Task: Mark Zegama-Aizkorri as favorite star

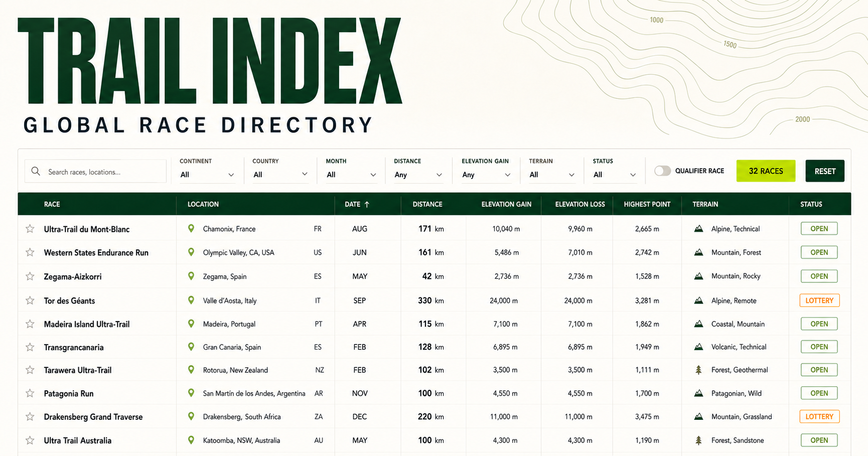Action: tap(30, 276)
